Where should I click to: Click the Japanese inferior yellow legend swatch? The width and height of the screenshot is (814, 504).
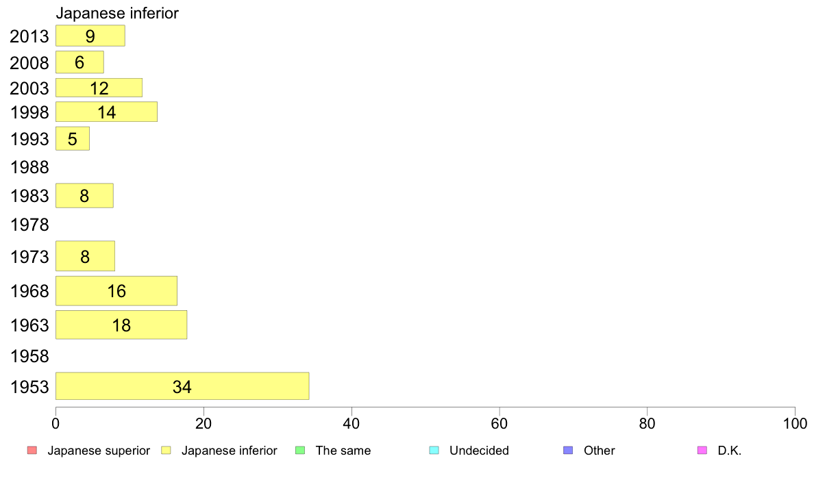point(166,450)
